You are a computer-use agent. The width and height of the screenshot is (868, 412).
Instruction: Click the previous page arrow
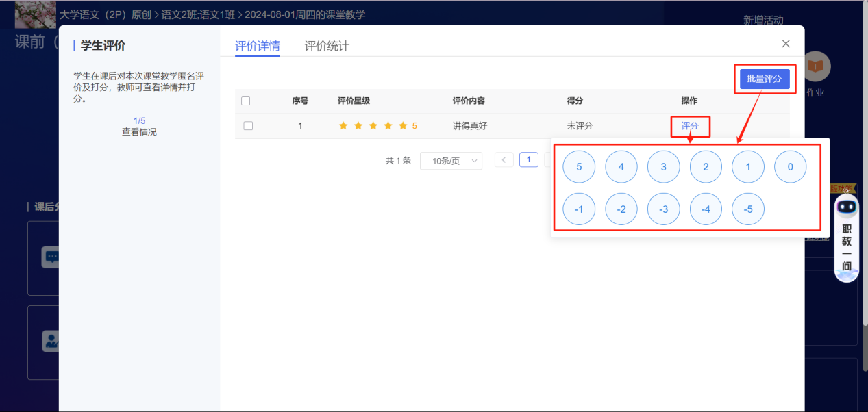pos(504,159)
